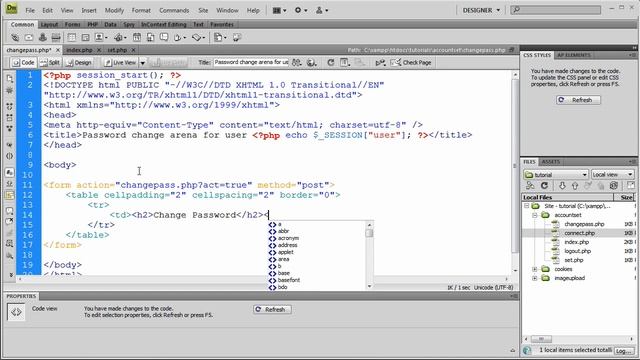Open the Images insert menu
The image size is (640, 360).
click(101, 38)
